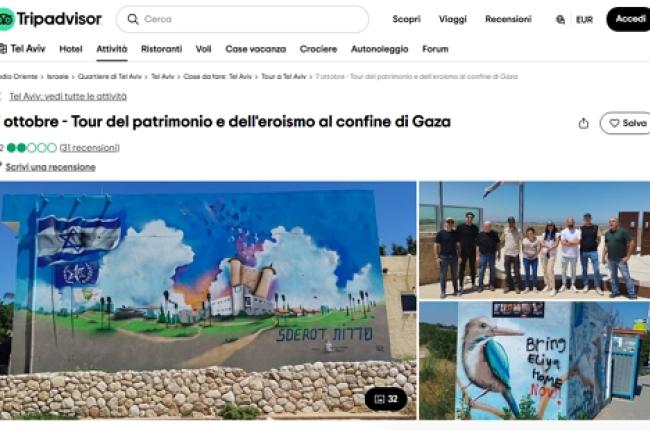Click Scrivi una recensione link

point(51,167)
